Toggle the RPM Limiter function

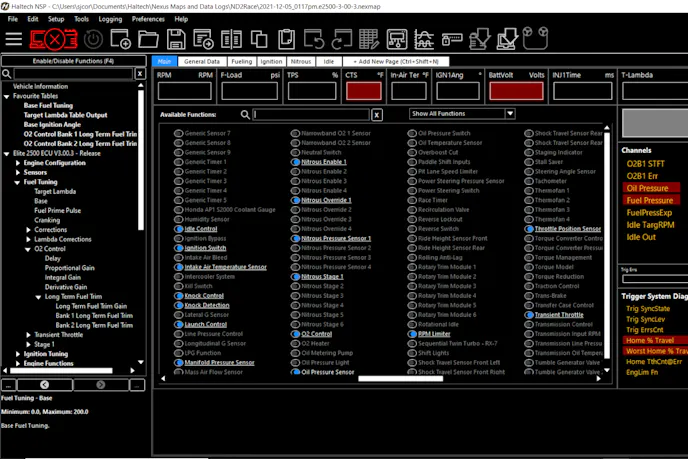click(x=413, y=334)
